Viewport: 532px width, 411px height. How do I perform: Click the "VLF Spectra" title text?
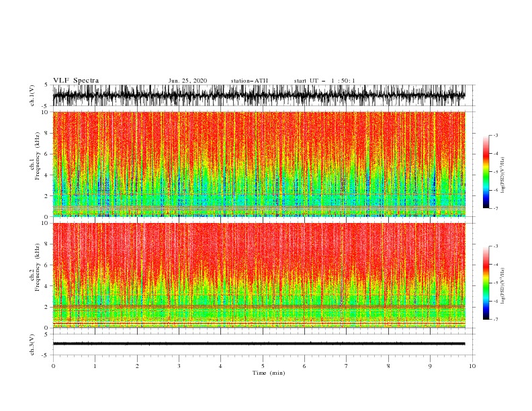[76, 81]
